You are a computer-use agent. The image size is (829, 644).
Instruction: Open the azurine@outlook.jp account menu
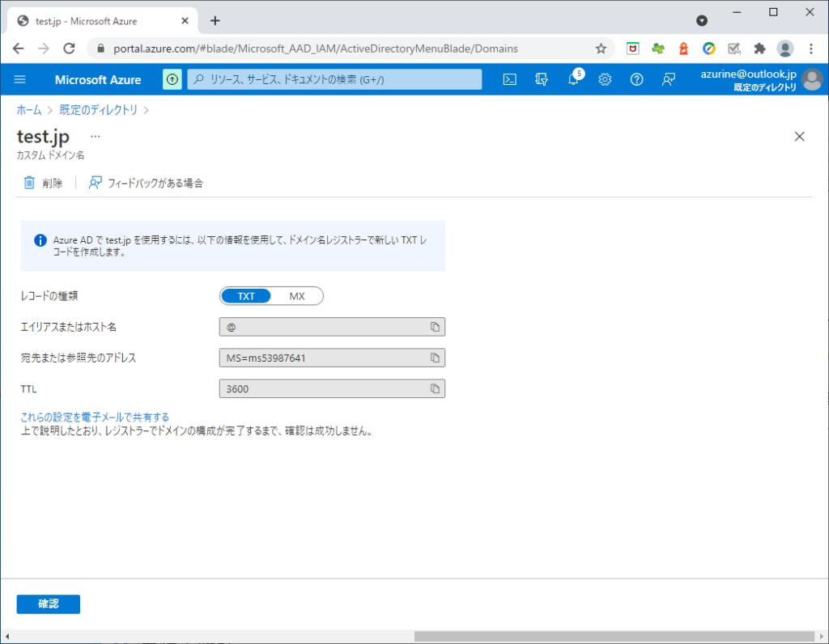pyautogui.click(x=762, y=79)
